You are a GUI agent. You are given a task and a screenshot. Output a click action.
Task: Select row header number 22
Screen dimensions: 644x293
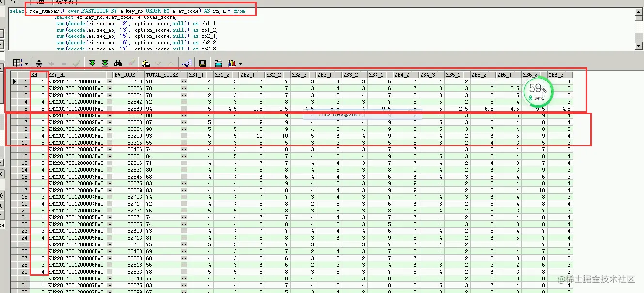pos(23,224)
